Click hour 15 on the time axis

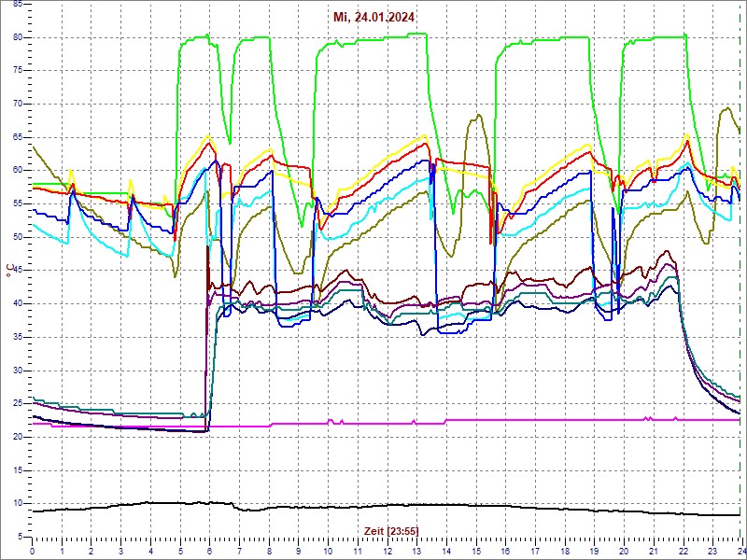(476, 551)
